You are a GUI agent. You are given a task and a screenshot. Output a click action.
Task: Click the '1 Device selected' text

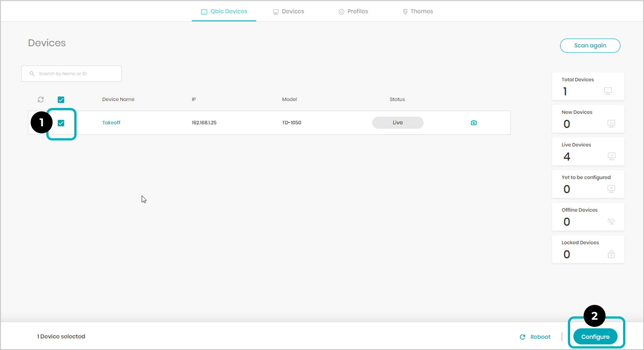pyautogui.click(x=61, y=337)
